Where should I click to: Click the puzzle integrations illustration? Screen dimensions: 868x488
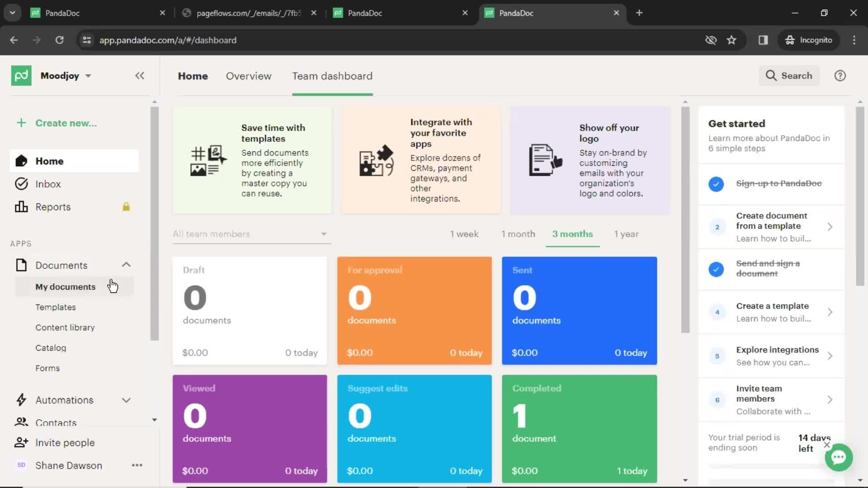pos(377,160)
